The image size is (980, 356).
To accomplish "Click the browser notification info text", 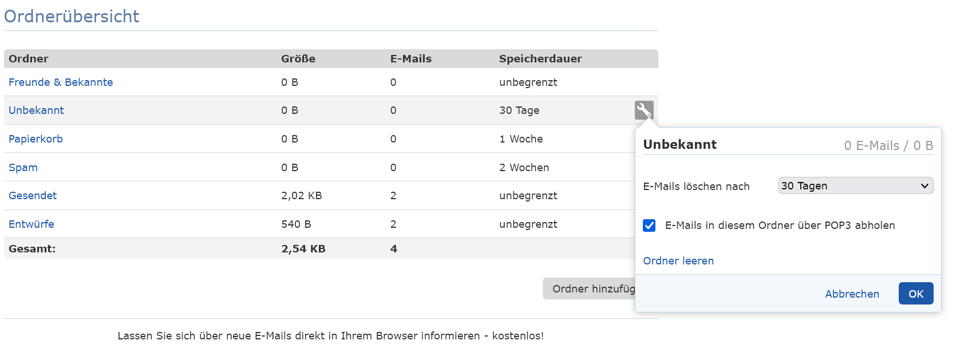I will [x=330, y=336].
